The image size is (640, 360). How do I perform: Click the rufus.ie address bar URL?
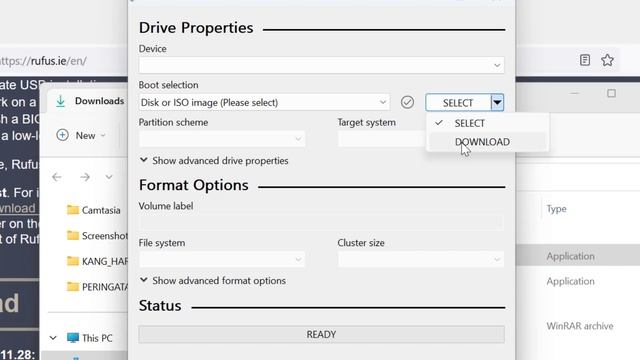tap(43, 61)
